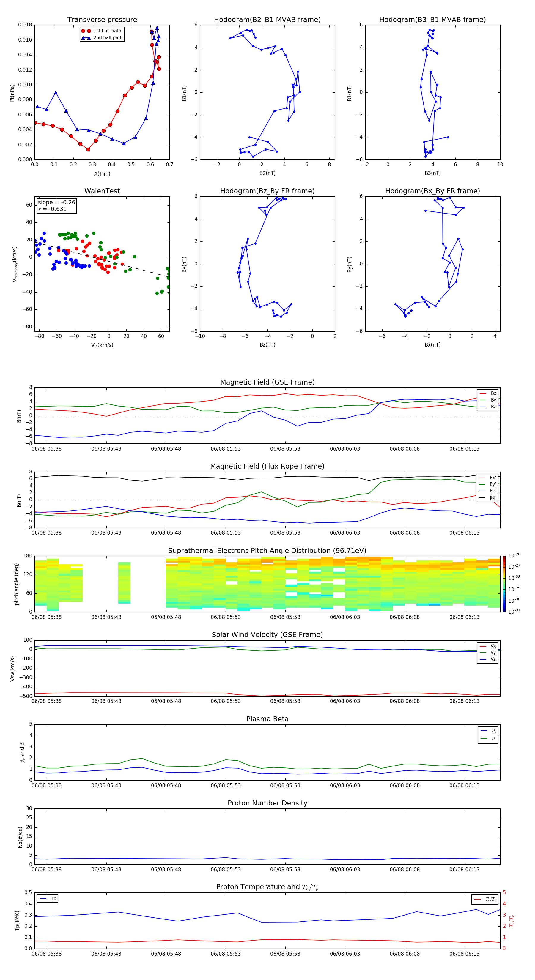The image size is (535, 980).
Task: Click the red 'Te/Tp' legend entry
Action: (485, 899)
